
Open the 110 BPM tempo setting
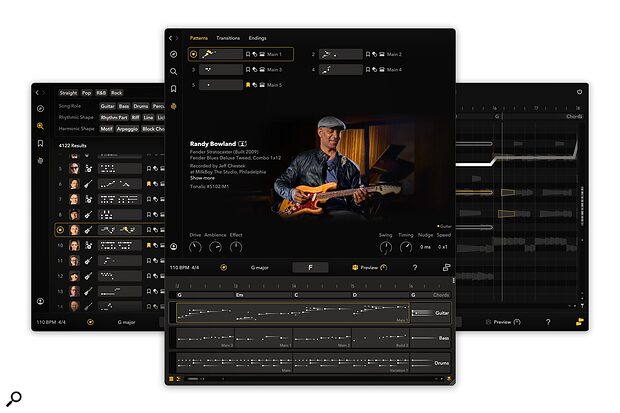coord(180,267)
